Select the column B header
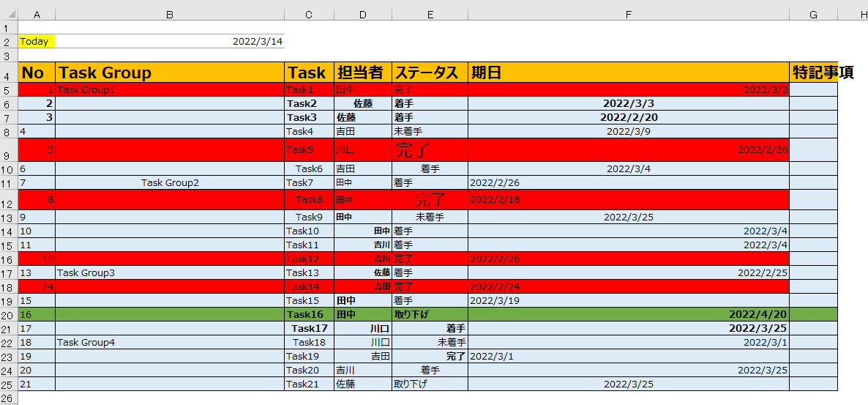 click(x=169, y=15)
